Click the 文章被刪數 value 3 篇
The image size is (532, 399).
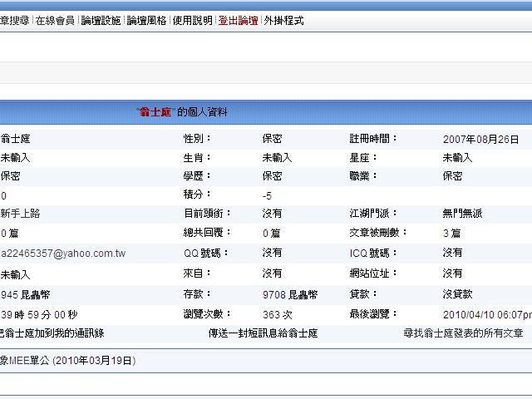click(x=451, y=234)
